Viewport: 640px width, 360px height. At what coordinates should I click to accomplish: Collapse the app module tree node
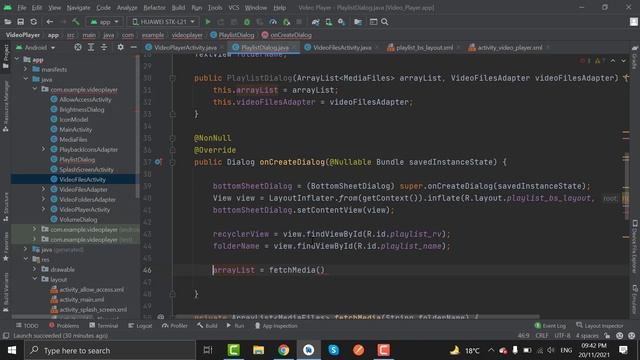tap(17, 60)
